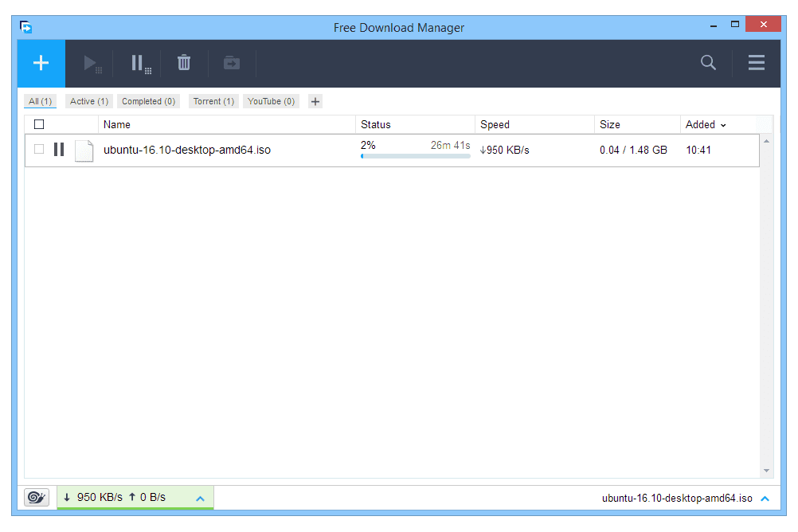
Task: Tick the select all checkbox in header
Action: click(x=39, y=124)
